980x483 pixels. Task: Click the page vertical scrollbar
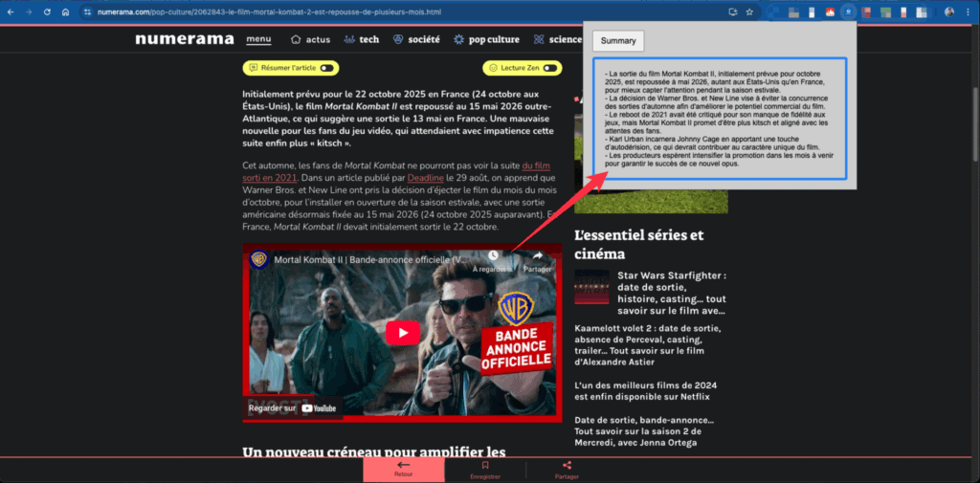(975, 125)
